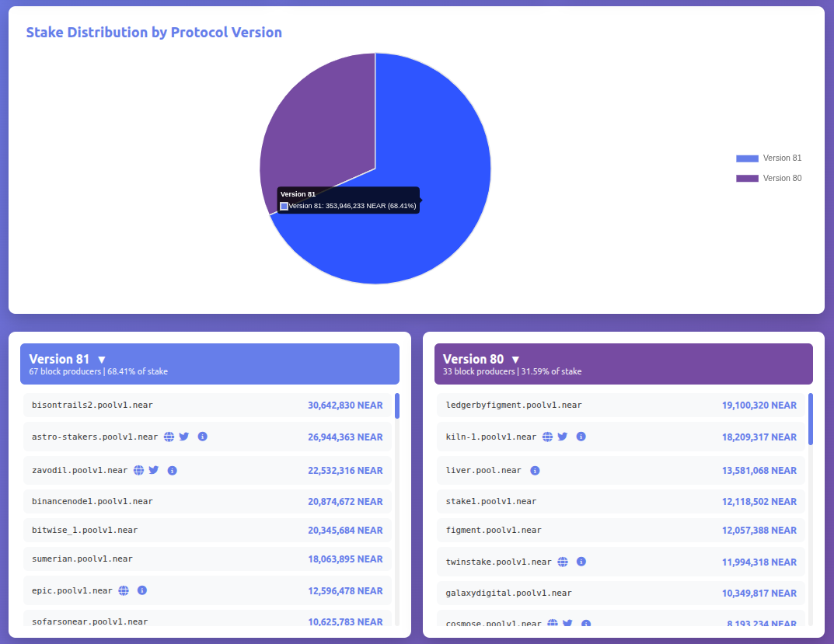Show info for twinstake.poolv1.near
This screenshot has width=834, height=644.
[581, 562]
